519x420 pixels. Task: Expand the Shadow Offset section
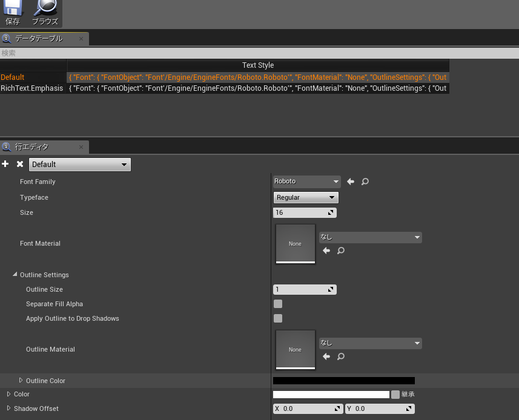click(x=8, y=409)
